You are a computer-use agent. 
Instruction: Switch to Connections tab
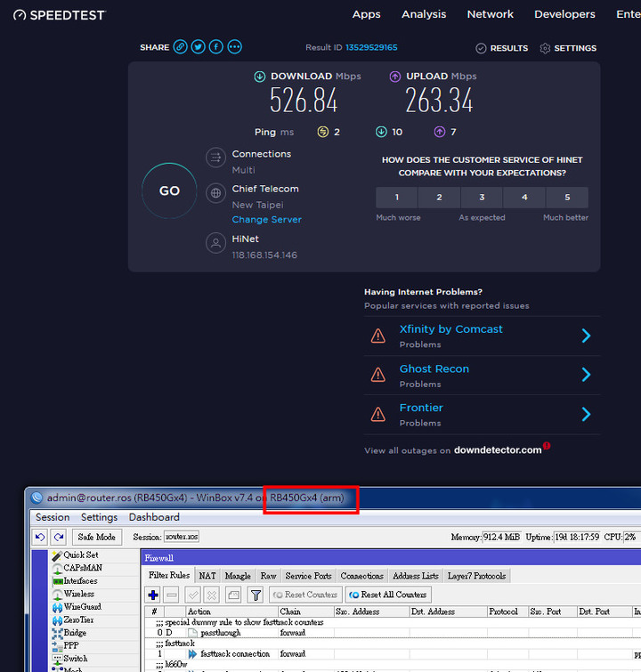(x=361, y=576)
